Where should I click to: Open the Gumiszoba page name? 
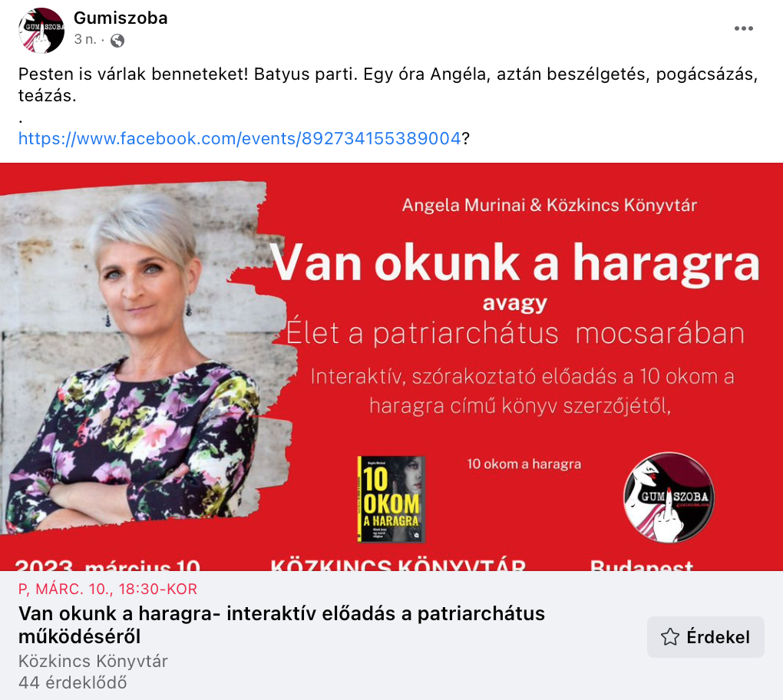tap(121, 18)
